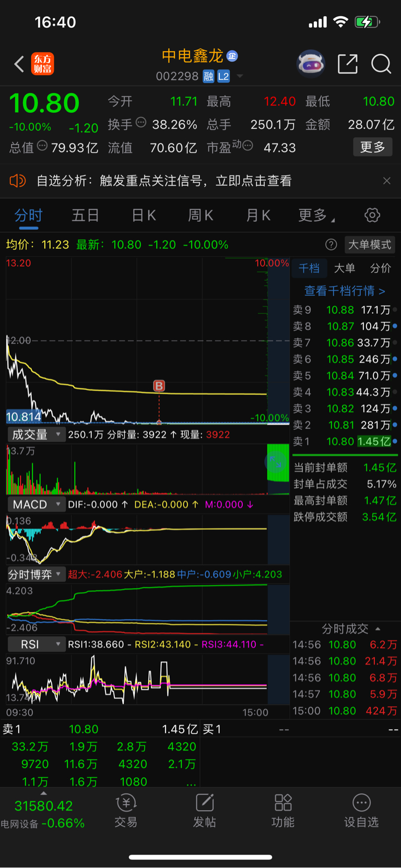Tap the 跌停成交额 3.54亿 row
Image resolution: width=401 pixels, height=868 pixels.
coord(345,517)
